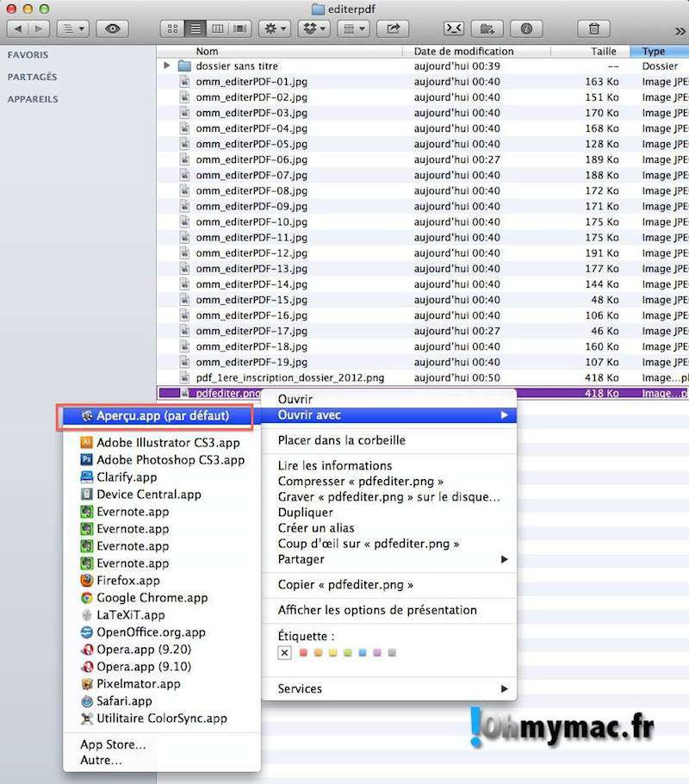Open the Services submenu

(389, 688)
